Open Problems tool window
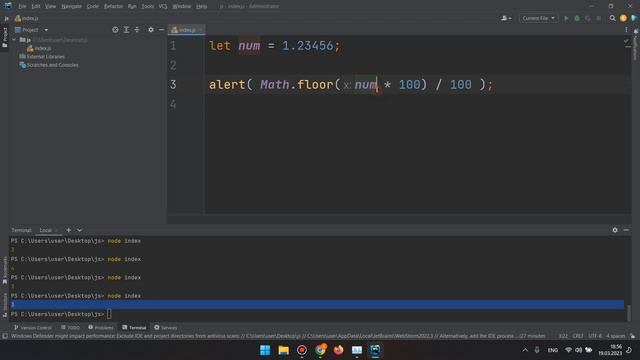Screen dimensions: 640x360 pos(100,328)
